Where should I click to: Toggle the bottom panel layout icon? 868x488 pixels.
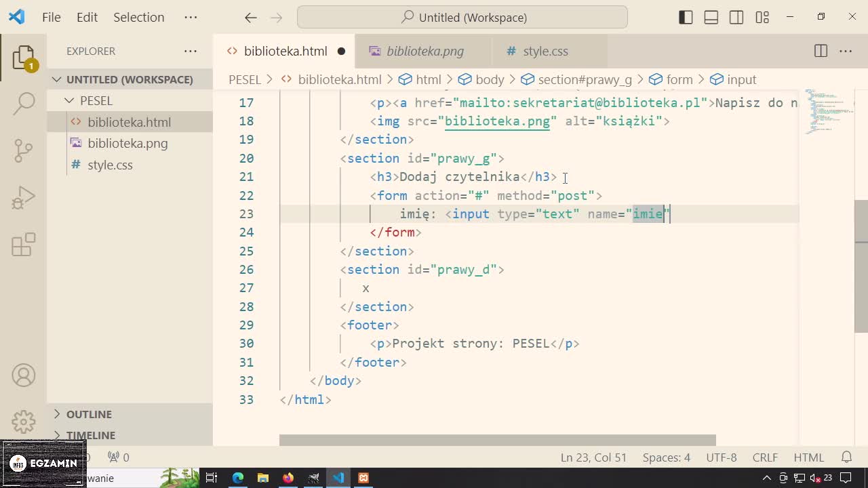click(711, 18)
